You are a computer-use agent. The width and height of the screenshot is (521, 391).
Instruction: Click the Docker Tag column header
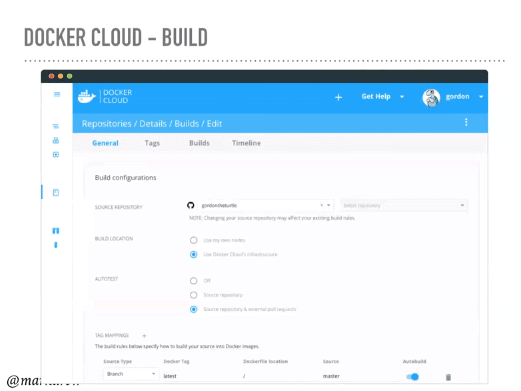pyautogui.click(x=176, y=362)
